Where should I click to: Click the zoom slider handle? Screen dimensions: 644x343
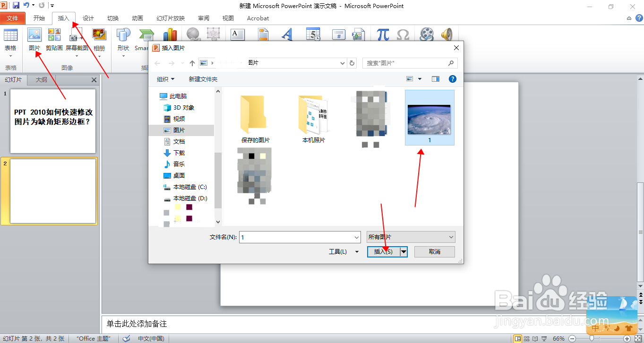(592, 339)
